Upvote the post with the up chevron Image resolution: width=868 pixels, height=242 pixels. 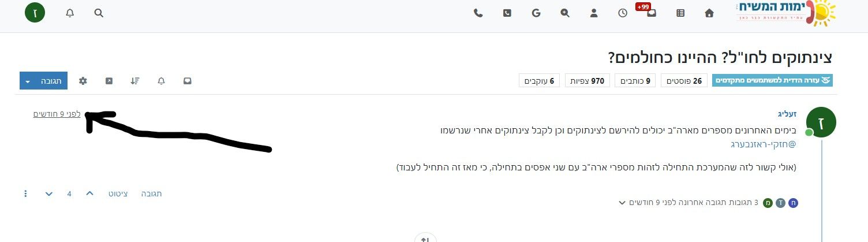[x=89, y=193]
